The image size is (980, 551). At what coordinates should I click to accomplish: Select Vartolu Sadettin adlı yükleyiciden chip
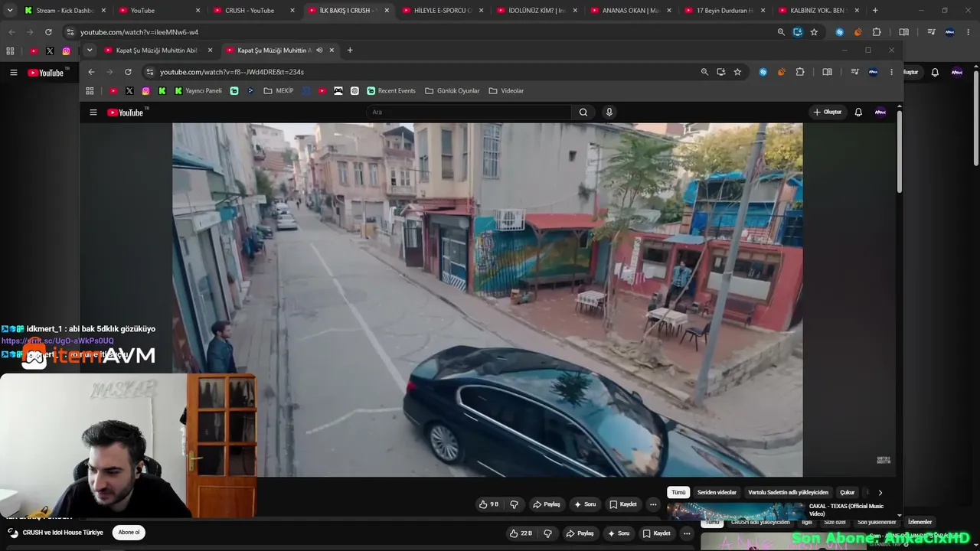click(788, 493)
